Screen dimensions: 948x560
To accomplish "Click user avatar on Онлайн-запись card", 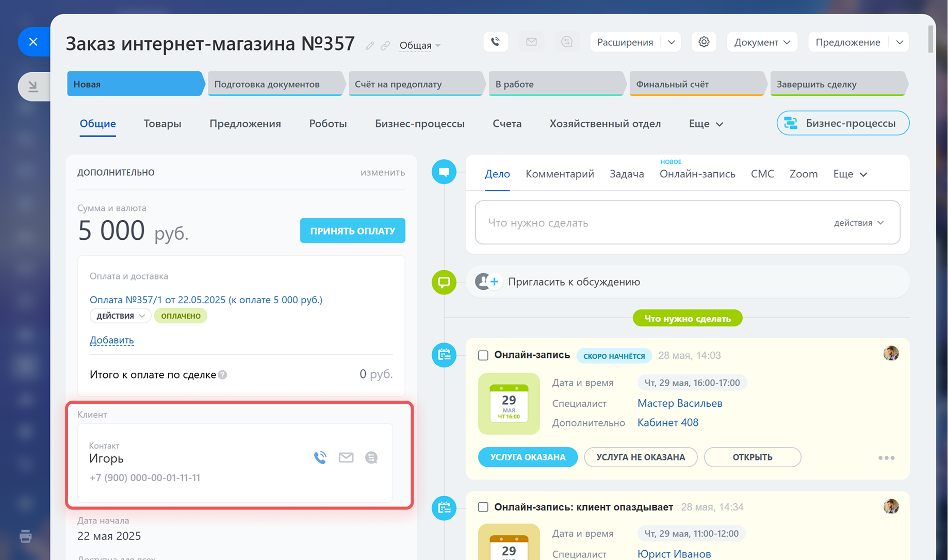I will pos(891,353).
